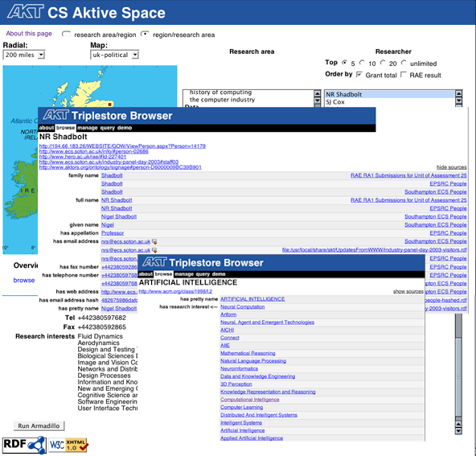Click the 'browse' link under Overview
Viewport: 476px width, 456px height.
click(x=24, y=280)
